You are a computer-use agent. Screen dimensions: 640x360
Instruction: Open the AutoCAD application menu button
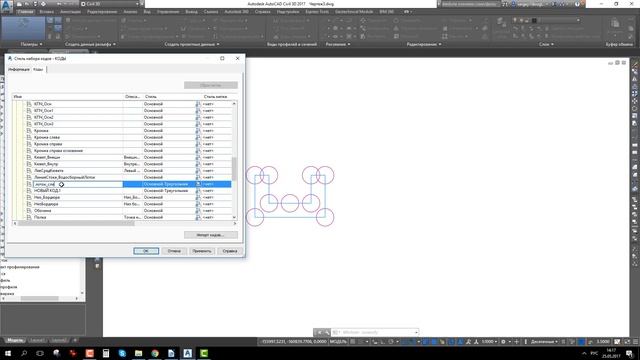click(x=6, y=7)
